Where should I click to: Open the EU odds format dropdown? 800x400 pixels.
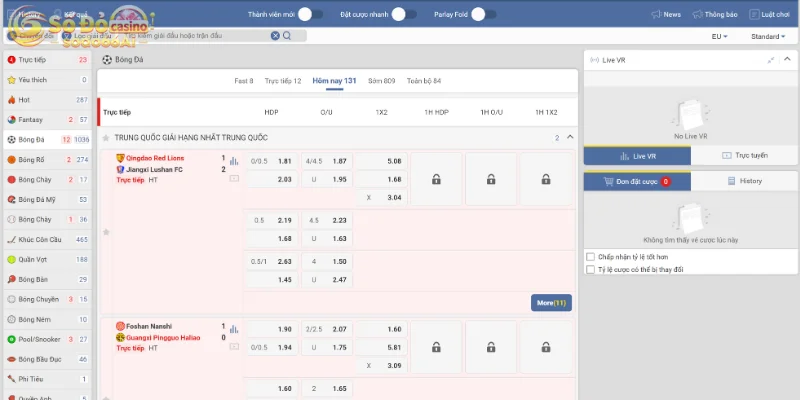[718, 36]
